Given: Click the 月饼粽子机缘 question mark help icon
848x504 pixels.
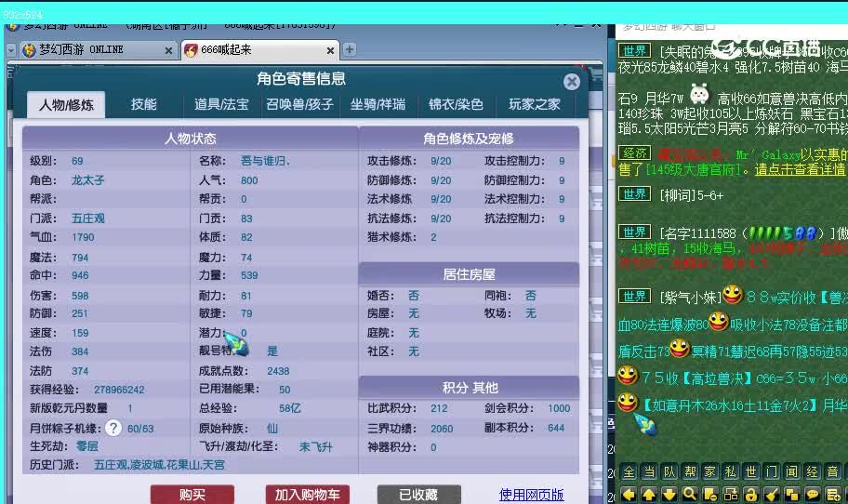Looking at the screenshot, I should [x=113, y=429].
